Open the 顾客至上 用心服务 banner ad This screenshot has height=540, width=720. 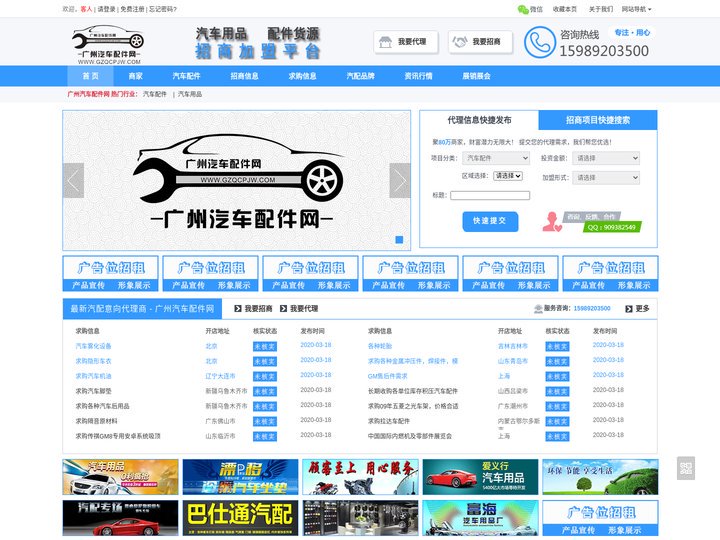[x=360, y=477]
